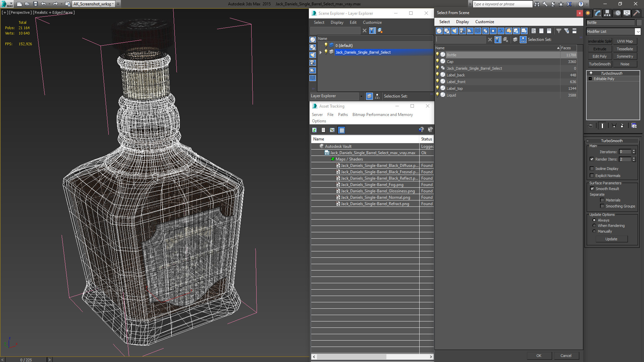Toggle Display Cameras filter in Select From Scene

[462, 31]
